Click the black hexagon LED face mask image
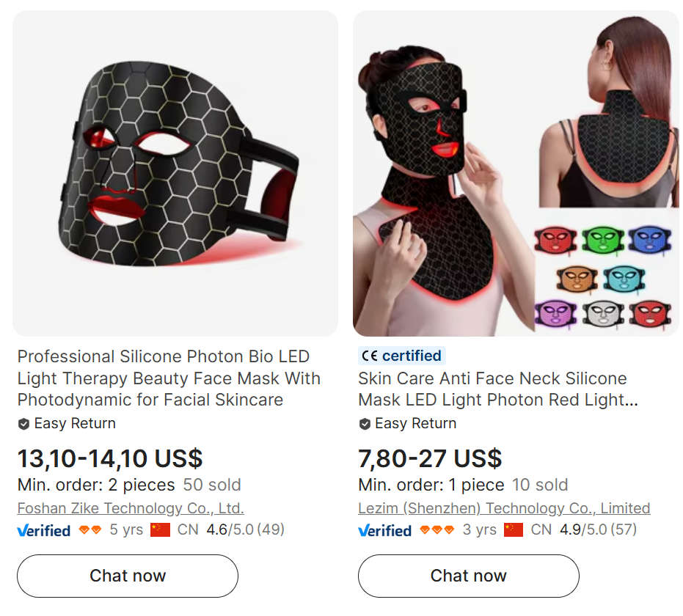The image size is (683, 616). click(175, 173)
